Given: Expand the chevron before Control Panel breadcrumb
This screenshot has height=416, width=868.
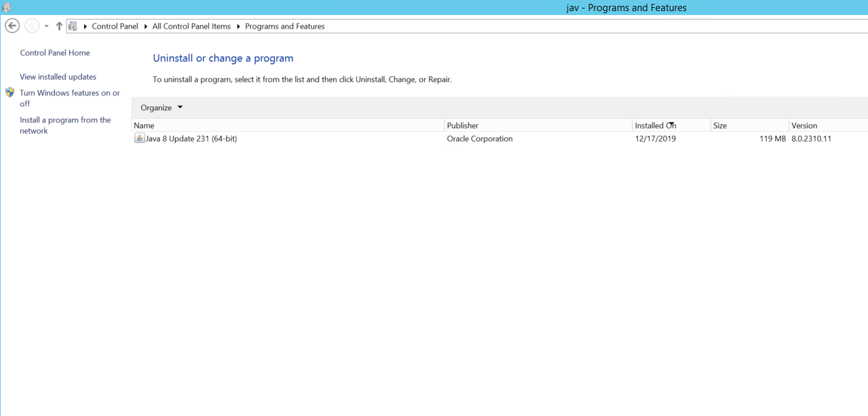Looking at the screenshot, I should 85,26.
